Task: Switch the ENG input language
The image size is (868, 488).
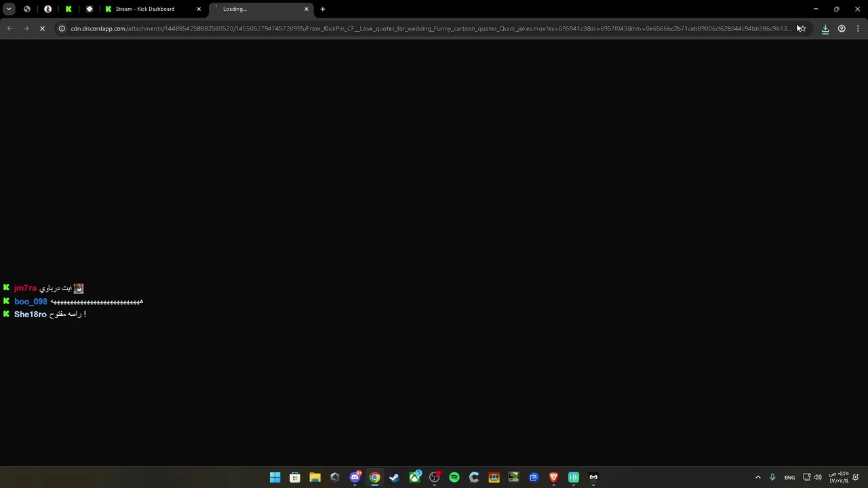Action: [790, 477]
